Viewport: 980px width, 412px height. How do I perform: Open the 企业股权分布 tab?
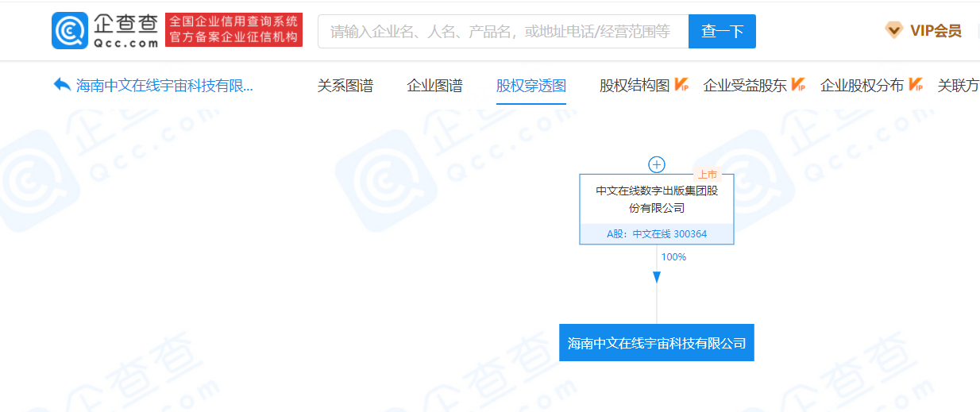(x=862, y=86)
